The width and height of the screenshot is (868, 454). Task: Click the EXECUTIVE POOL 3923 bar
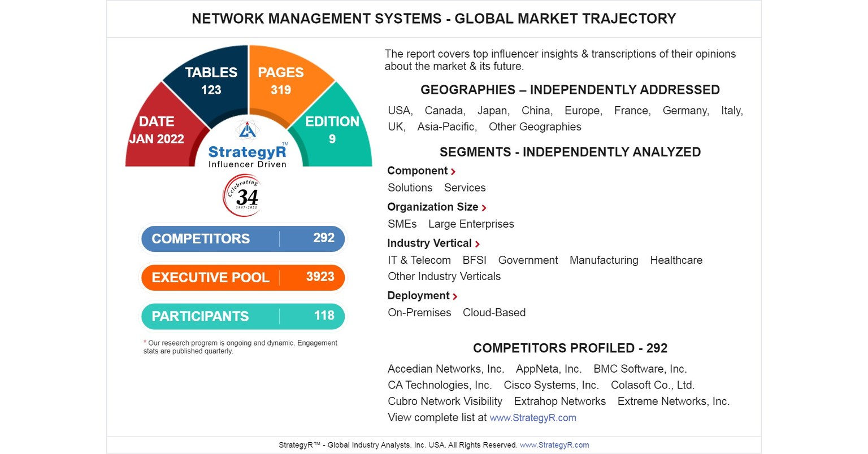point(242,277)
